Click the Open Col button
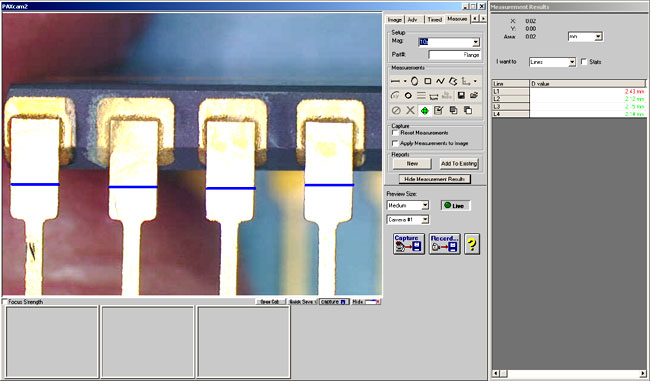Image resolution: width=650 pixels, height=381 pixels. 270,302
